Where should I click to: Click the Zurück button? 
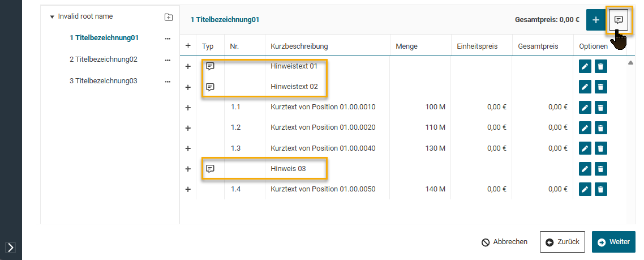pyautogui.click(x=563, y=242)
